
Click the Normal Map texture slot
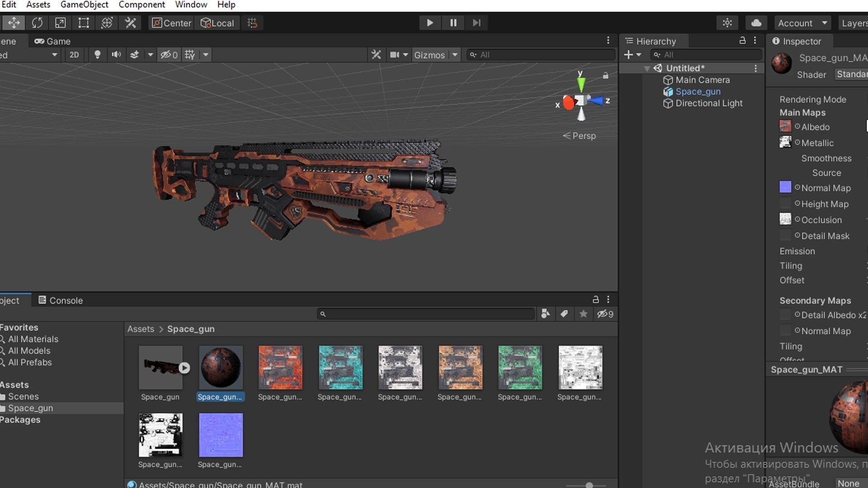click(x=785, y=187)
